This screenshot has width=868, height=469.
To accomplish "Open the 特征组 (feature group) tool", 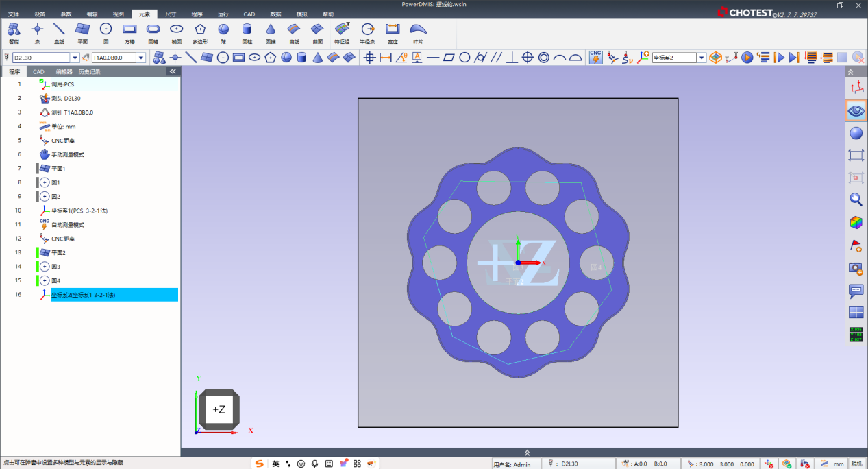I will (342, 32).
